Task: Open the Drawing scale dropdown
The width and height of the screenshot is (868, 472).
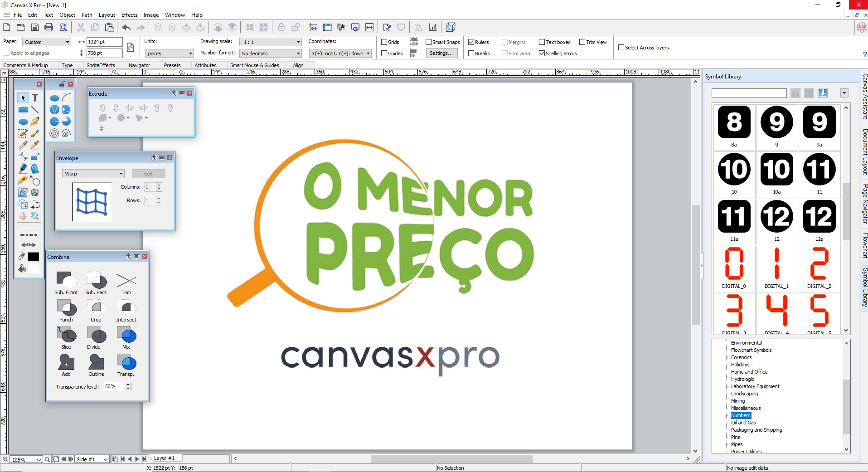Action: 270,42
